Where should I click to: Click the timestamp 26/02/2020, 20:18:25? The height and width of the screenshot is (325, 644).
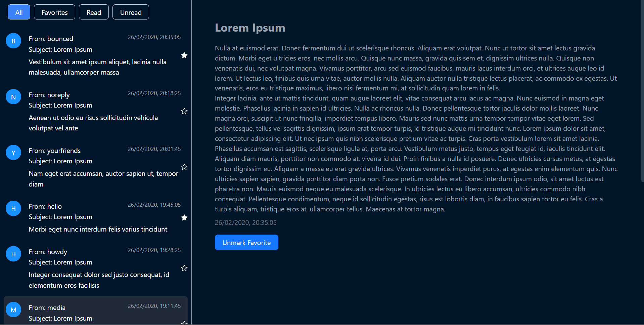[x=154, y=93]
